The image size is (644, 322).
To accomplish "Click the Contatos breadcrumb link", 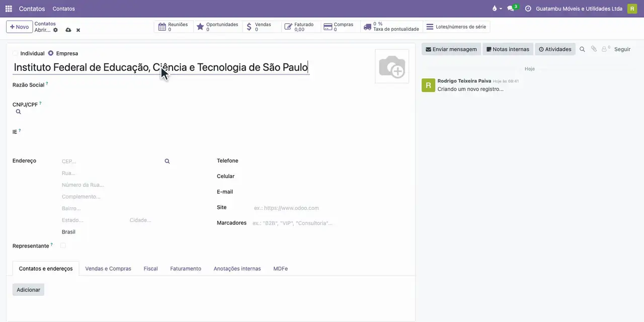I will (x=45, y=24).
